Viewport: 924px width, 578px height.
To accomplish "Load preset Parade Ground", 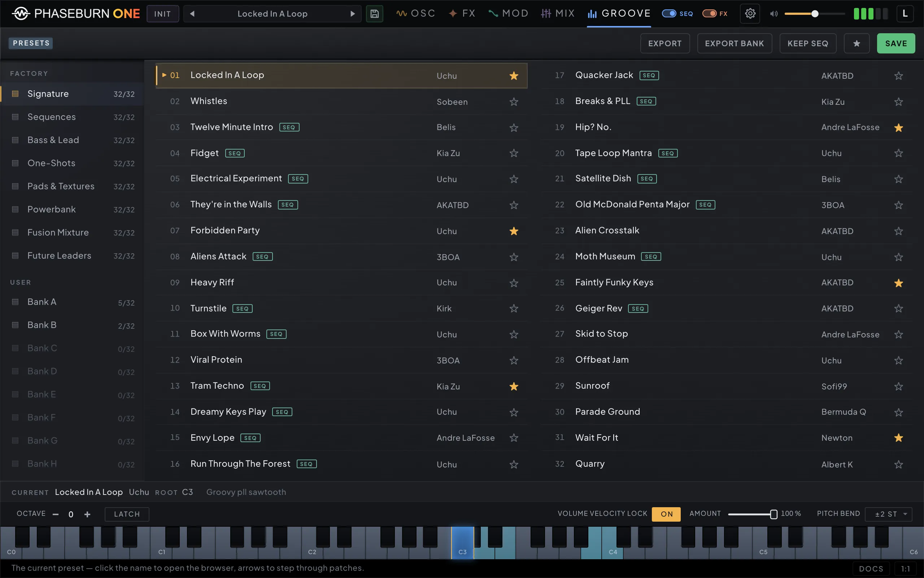I will [x=727, y=412].
